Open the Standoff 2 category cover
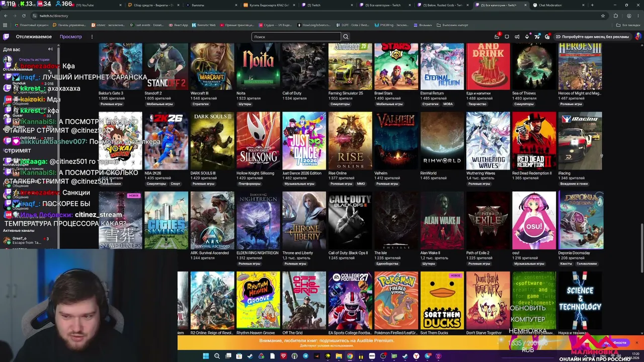The image size is (644, 362). coord(166,66)
